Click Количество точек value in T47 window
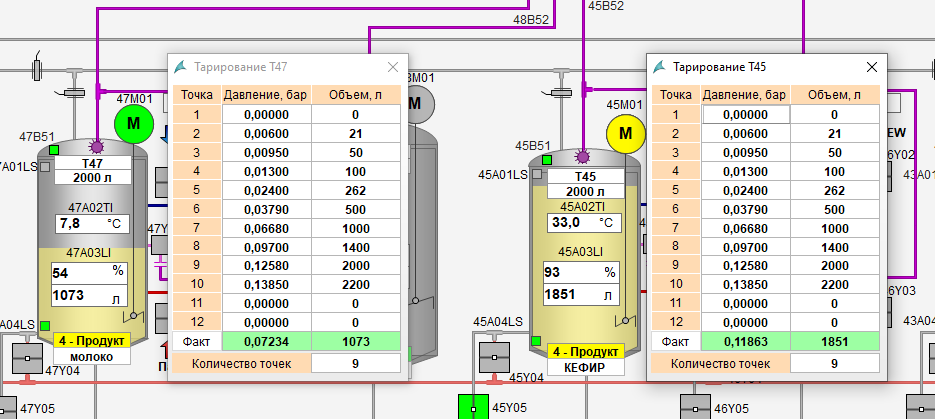 click(x=355, y=363)
